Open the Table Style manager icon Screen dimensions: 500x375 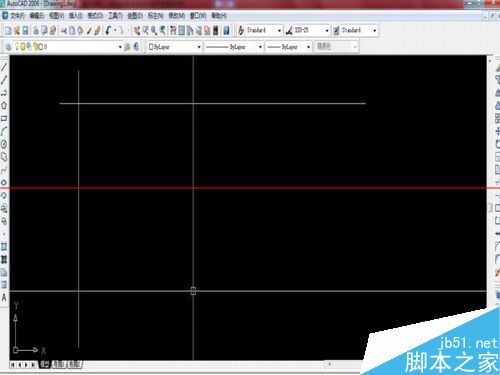336,30
